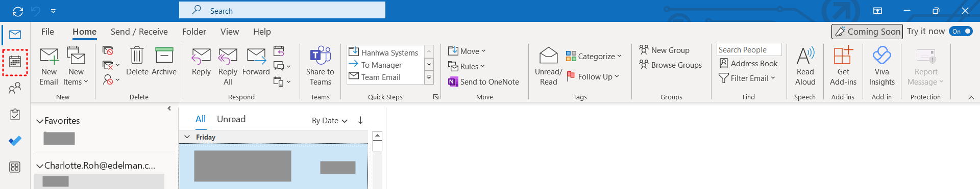Archive the selected message
This screenshot has width=980, height=189.
(164, 61)
